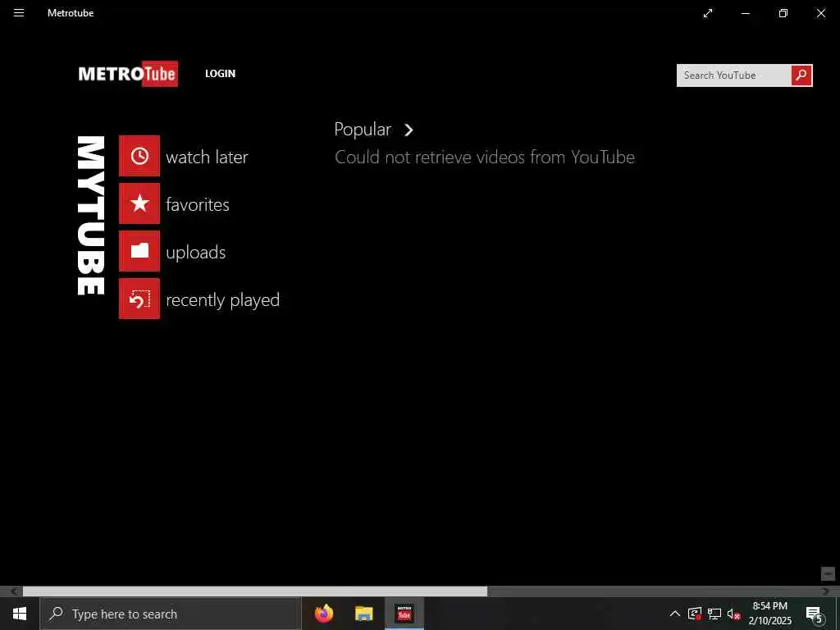Image resolution: width=840 pixels, height=630 pixels.
Task: Click the scrollbar left arrow
Action: 13,591
